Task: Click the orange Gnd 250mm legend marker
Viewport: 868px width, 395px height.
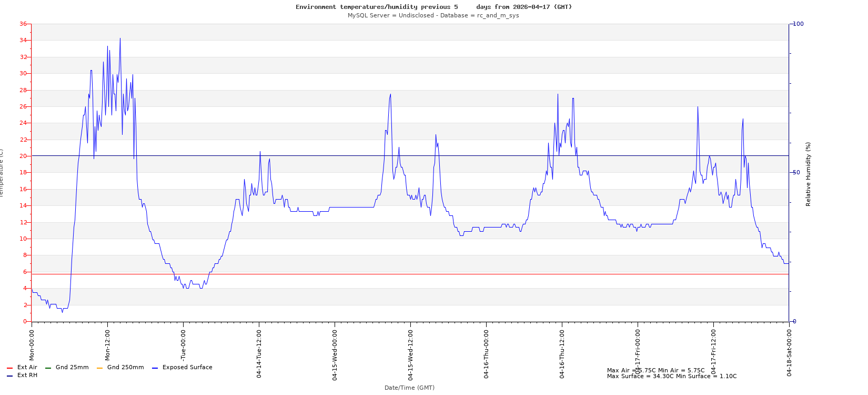Action: point(99,368)
